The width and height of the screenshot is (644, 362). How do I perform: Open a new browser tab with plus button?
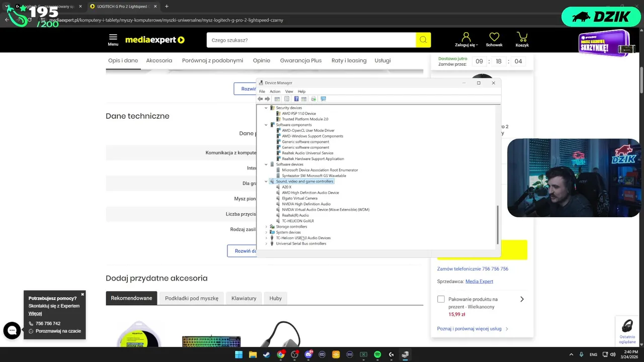click(167, 7)
